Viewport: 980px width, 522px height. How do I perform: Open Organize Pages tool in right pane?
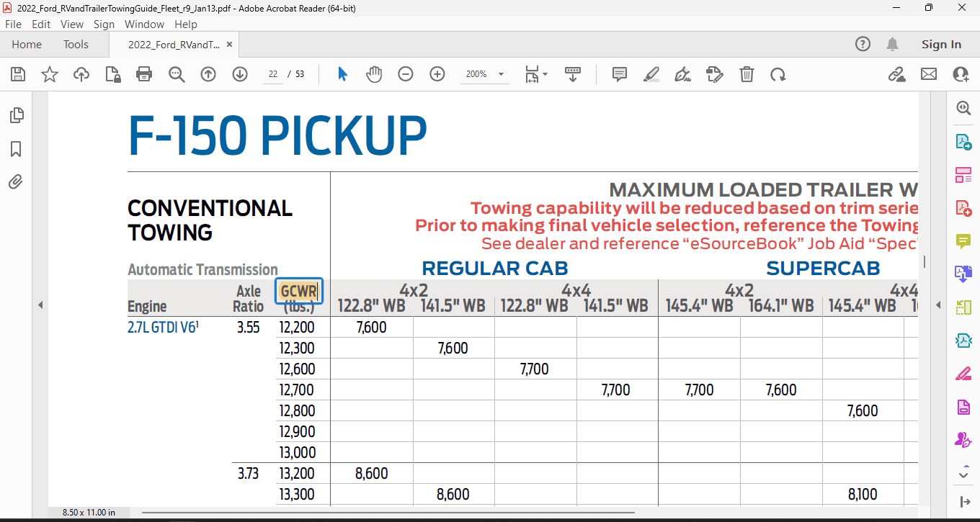point(963,175)
